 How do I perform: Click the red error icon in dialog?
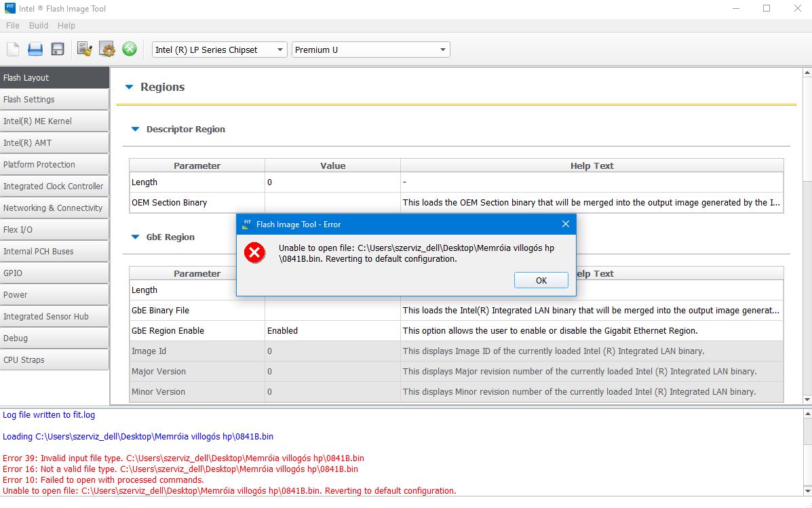click(x=255, y=253)
